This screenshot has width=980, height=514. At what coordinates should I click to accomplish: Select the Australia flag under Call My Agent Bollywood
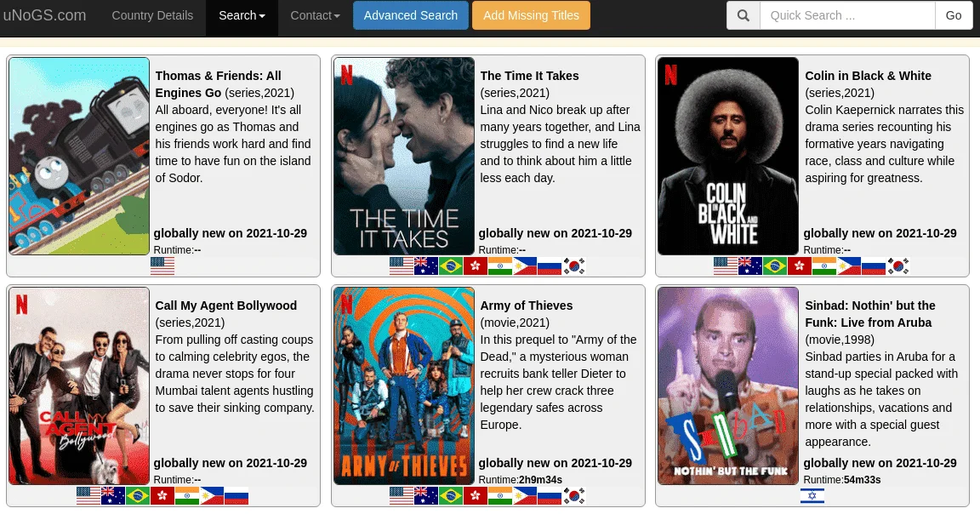113,496
